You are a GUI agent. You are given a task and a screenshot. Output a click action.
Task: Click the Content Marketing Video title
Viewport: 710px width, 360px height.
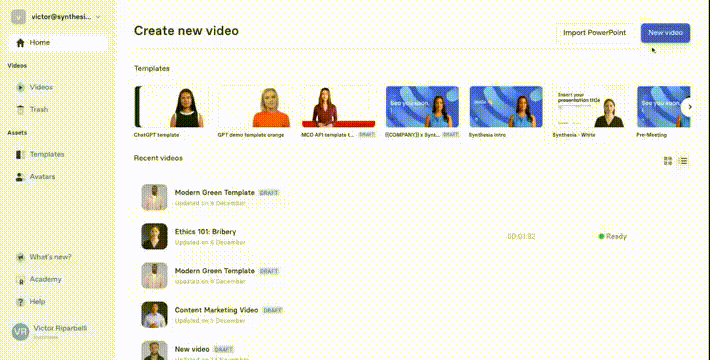[x=216, y=310]
